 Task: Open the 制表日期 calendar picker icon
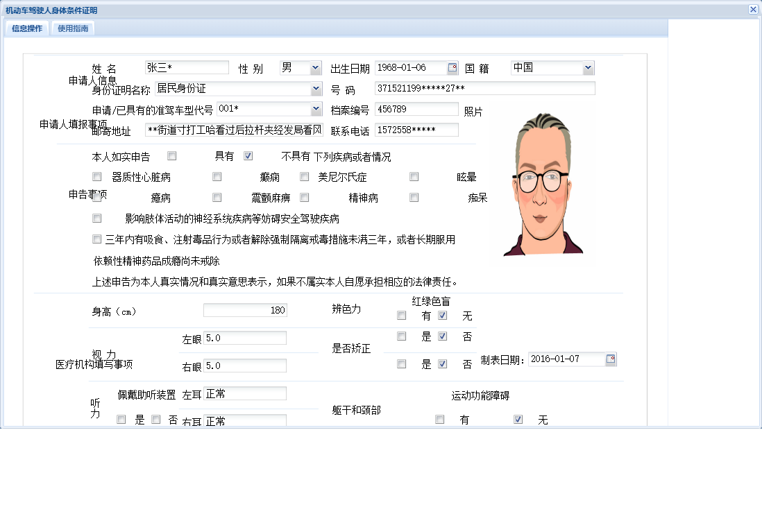[609, 359]
